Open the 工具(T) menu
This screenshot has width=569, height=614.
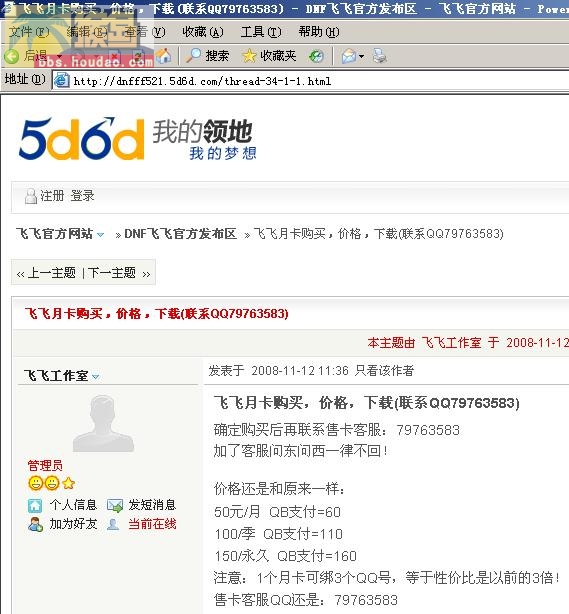pyautogui.click(x=261, y=31)
